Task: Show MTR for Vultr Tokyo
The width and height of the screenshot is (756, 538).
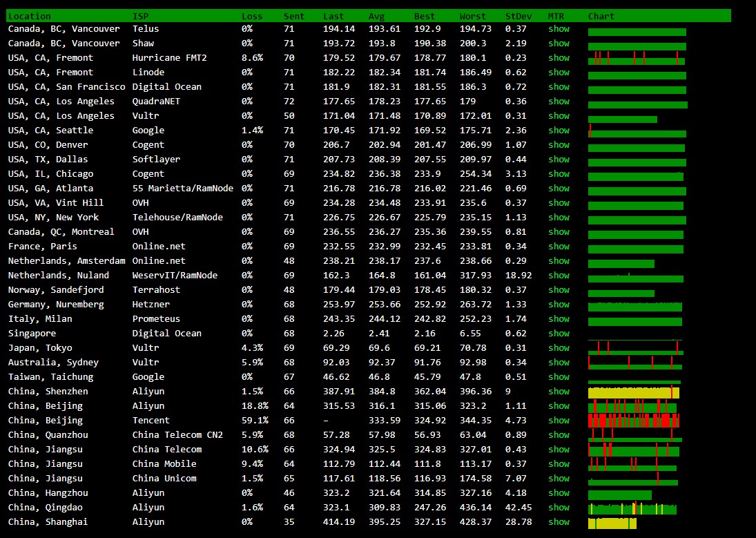Action: point(559,347)
